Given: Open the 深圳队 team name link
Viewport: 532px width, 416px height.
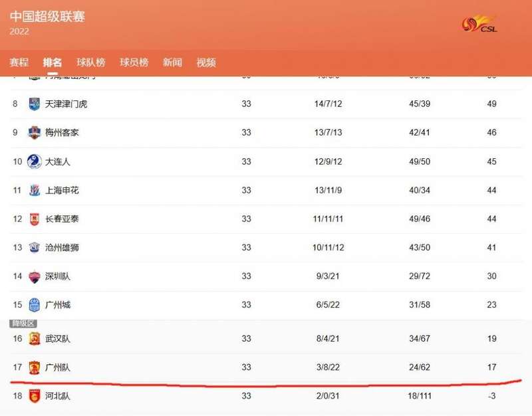Looking at the screenshot, I should (x=58, y=276).
